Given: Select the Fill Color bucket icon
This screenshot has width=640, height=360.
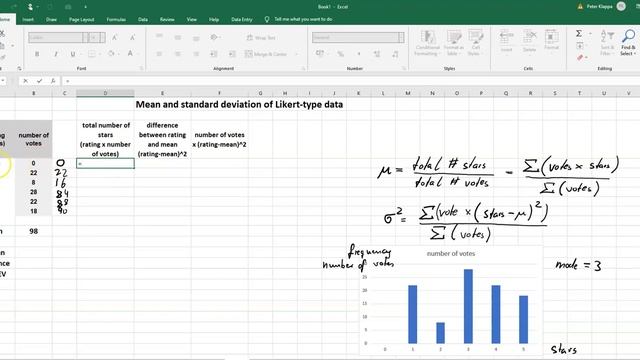Looking at the screenshot, I should 111,54.
